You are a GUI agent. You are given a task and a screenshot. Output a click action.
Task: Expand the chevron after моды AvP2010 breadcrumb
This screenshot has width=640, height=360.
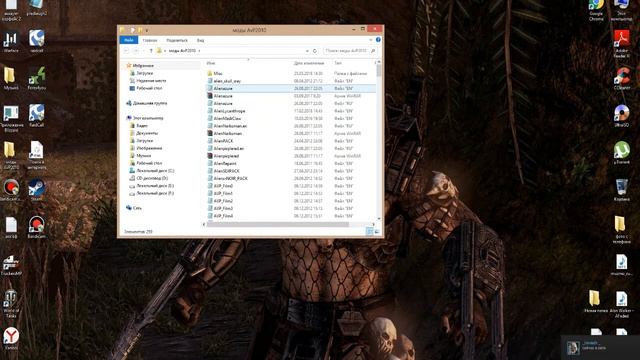point(199,51)
